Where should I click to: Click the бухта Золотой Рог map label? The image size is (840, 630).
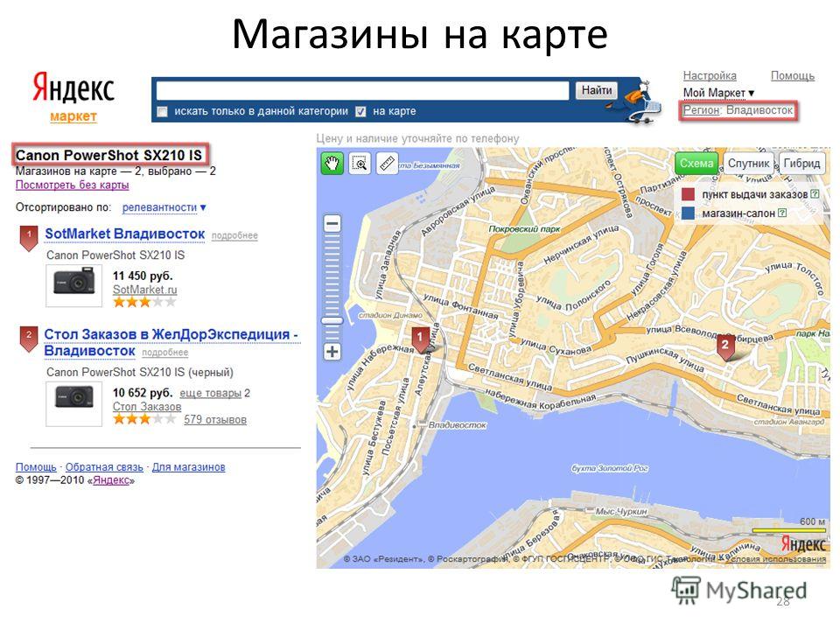pos(610,467)
